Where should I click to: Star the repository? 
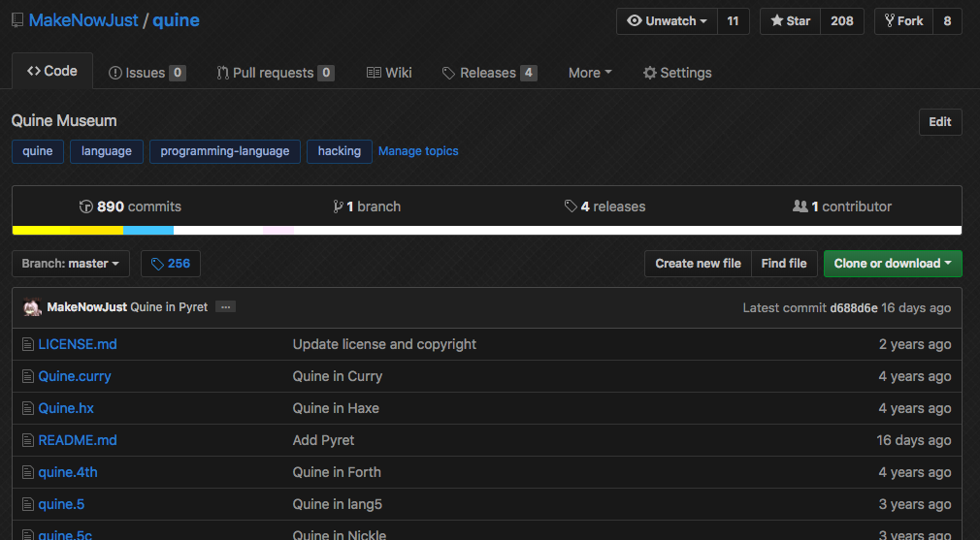790,21
